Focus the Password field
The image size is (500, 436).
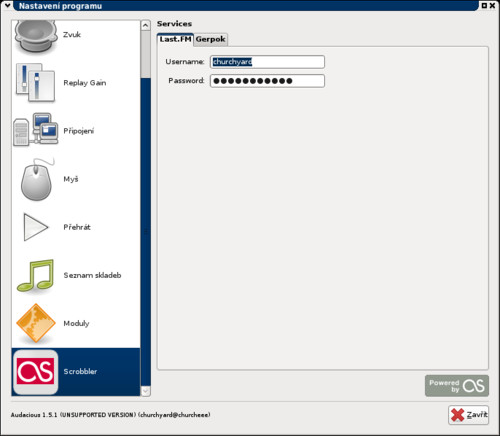click(267, 81)
